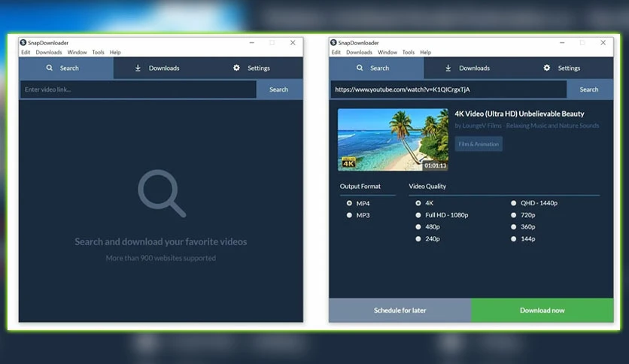Click the magnifier icon on the left window's Search tab
The width and height of the screenshot is (629, 364).
click(x=50, y=68)
